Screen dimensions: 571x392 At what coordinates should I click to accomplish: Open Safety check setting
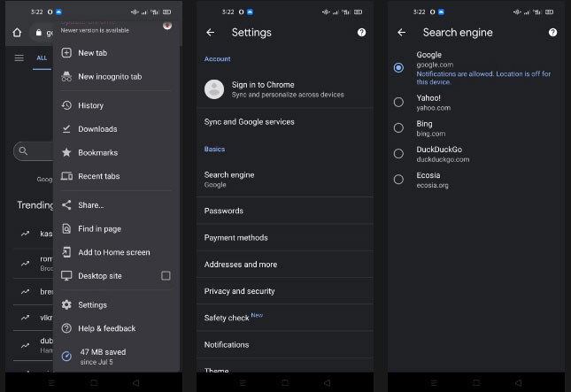[285, 318]
